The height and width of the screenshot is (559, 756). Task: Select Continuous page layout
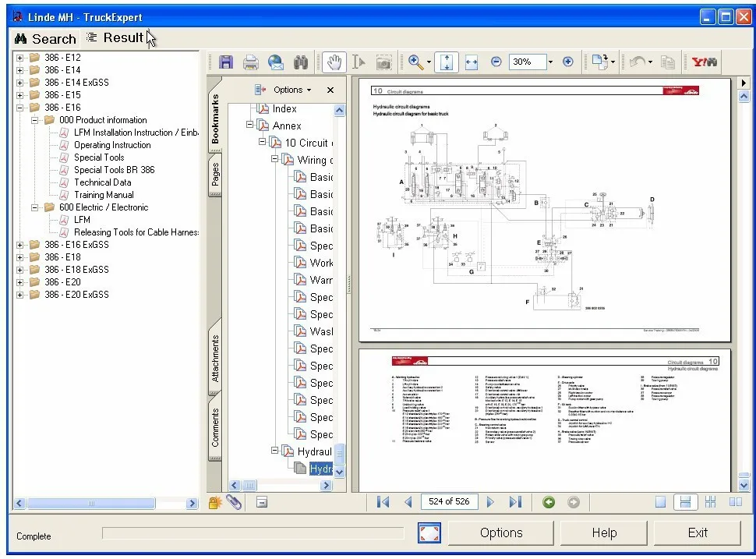point(685,502)
